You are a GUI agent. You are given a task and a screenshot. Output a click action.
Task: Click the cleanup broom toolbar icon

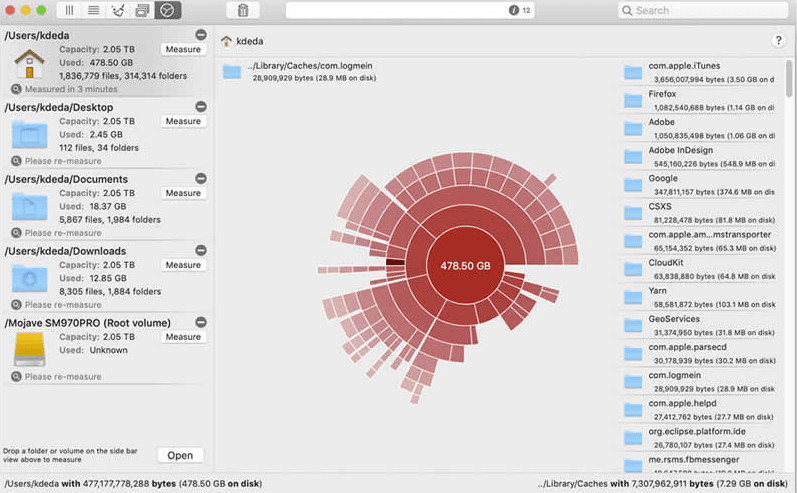point(119,11)
